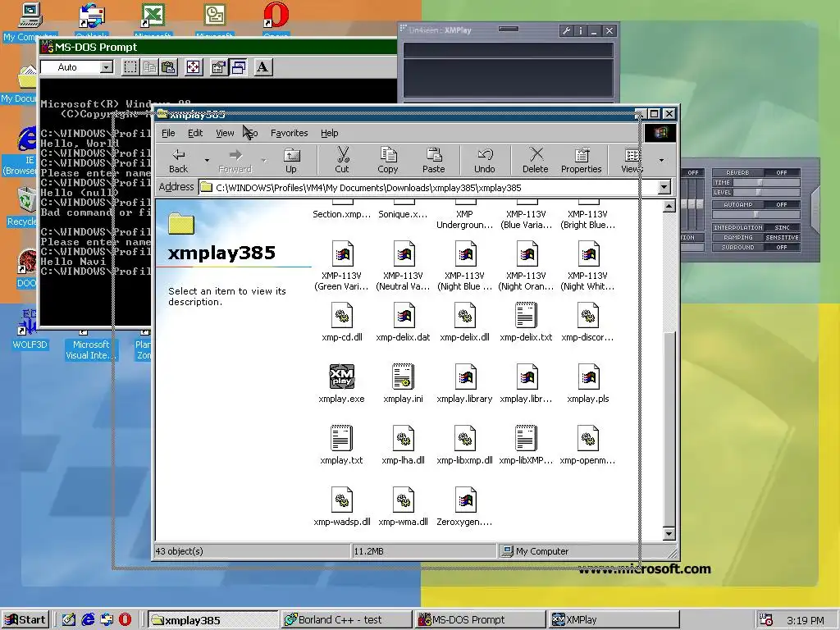Toggle XMPlay Reverb OFF setting
The image size is (840, 630).
tap(781, 172)
